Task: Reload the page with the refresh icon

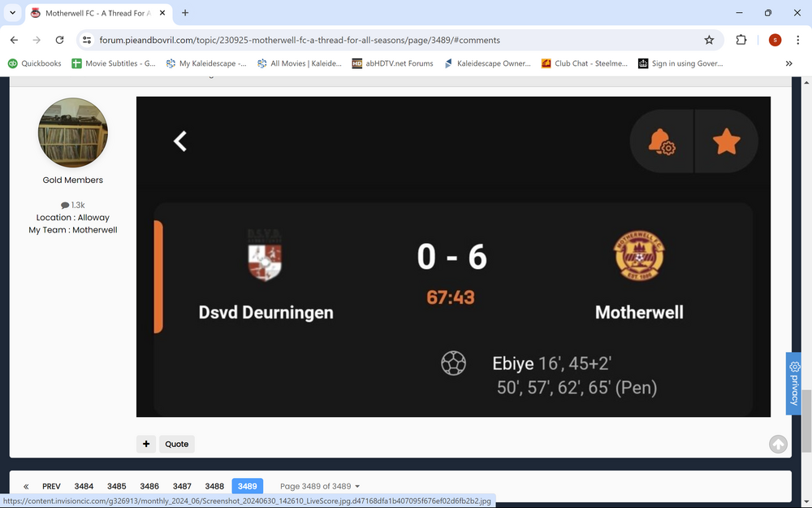Action: pos(59,40)
